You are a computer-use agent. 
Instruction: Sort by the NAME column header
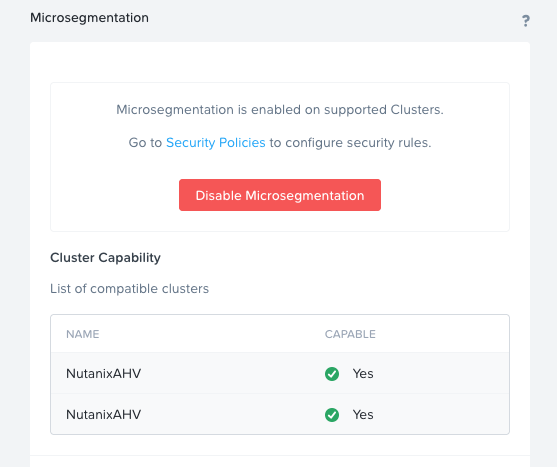coord(83,334)
